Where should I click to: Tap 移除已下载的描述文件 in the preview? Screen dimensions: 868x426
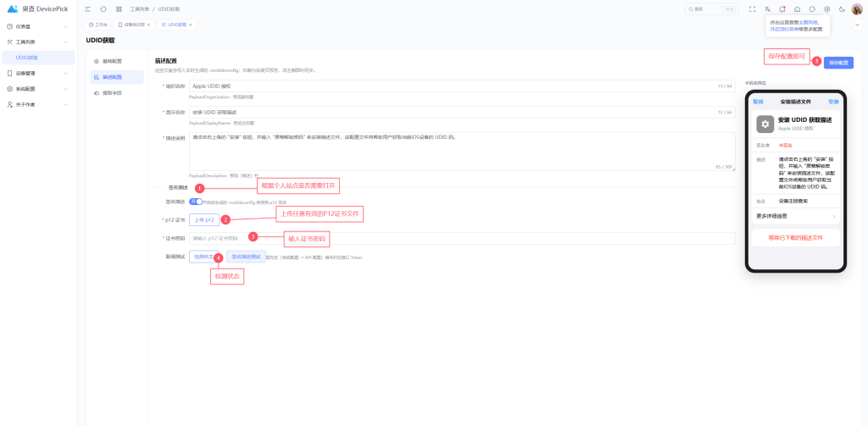(795, 237)
